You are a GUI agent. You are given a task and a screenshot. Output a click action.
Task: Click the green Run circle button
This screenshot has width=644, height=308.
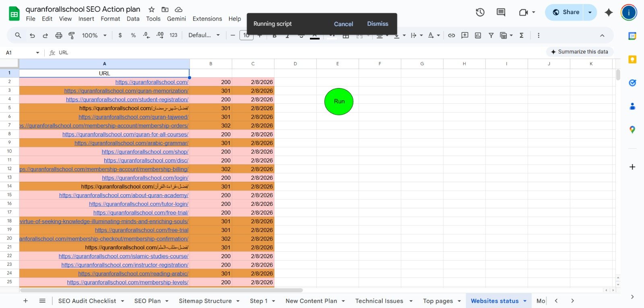coord(339,101)
